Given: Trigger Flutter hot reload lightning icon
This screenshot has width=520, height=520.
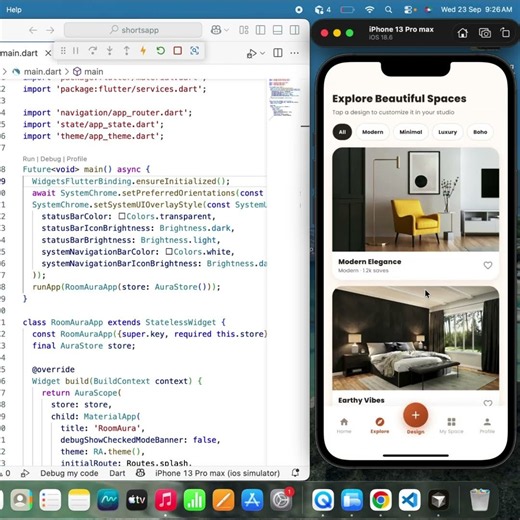Looking at the screenshot, I should click(143, 51).
